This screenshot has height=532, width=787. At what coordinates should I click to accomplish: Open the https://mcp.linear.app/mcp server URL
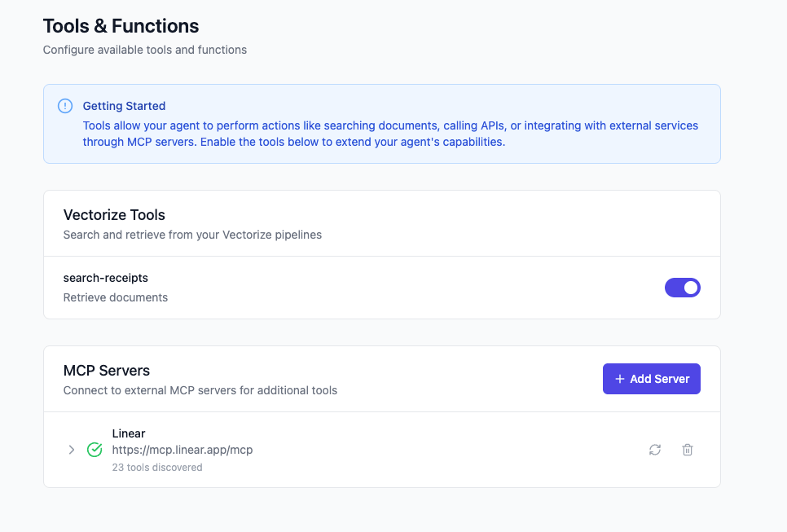click(182, 449)
